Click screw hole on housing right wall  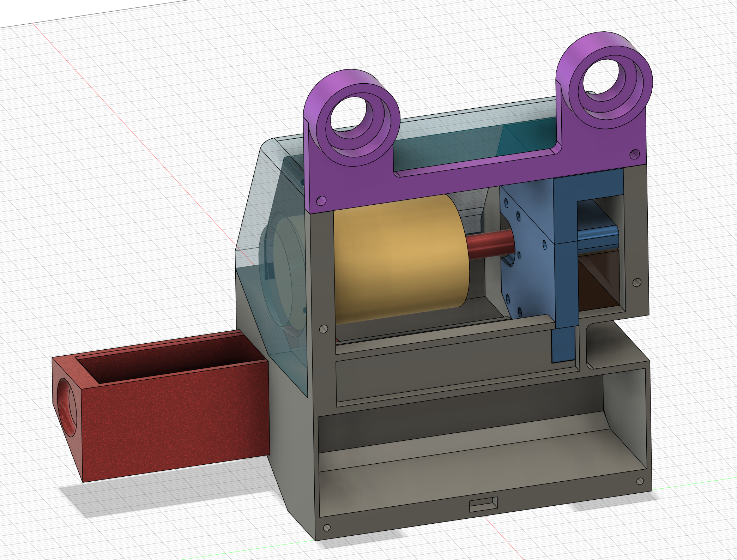637,282
